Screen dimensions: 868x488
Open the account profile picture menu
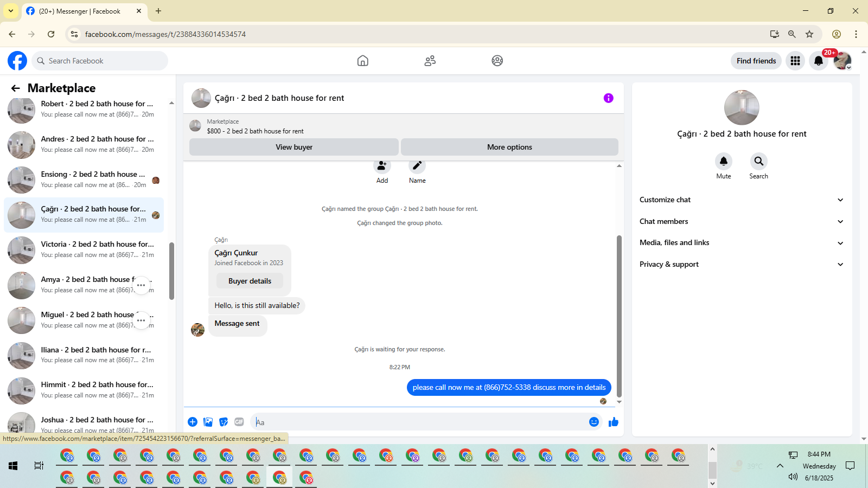pos(843,61)
